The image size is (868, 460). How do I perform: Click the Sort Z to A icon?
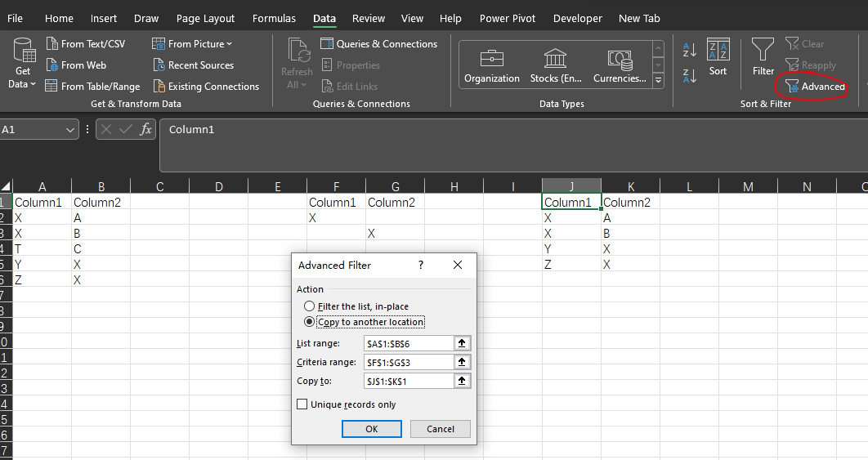[x=689, y=76]
